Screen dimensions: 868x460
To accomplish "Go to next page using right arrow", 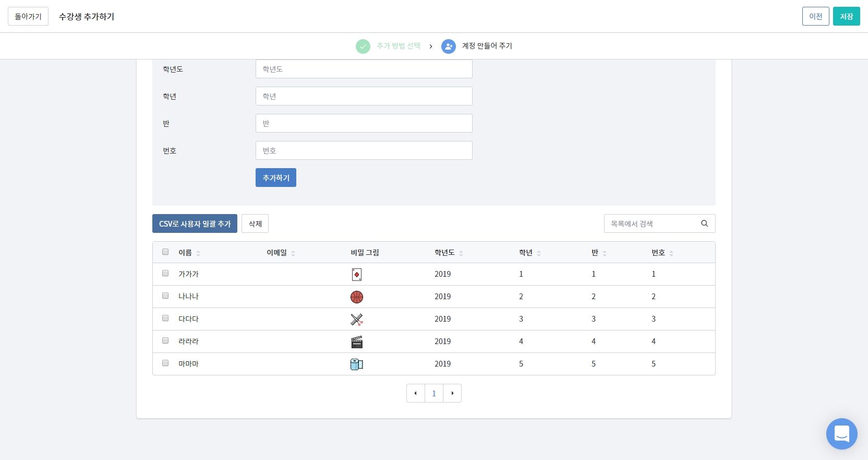I will (452, 393).
